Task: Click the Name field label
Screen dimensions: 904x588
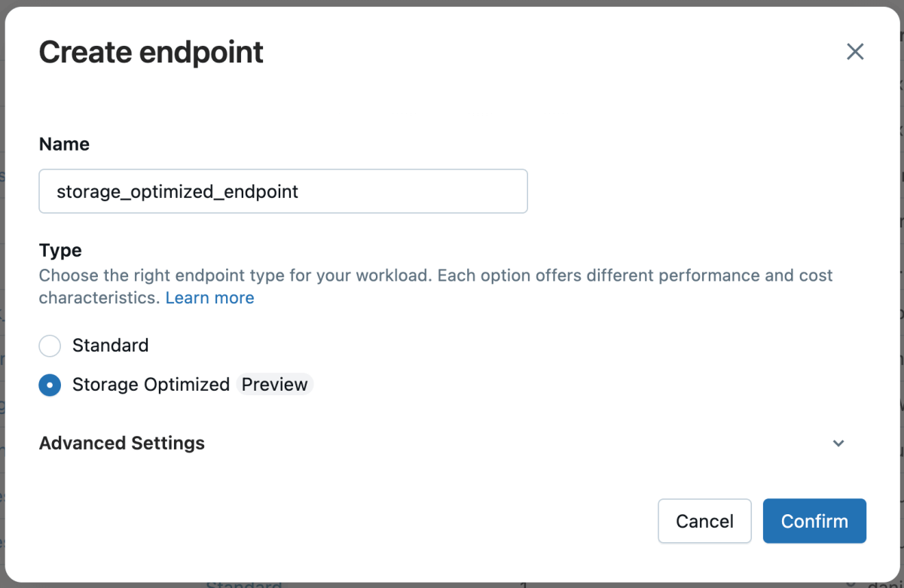Action: (64, 145)
